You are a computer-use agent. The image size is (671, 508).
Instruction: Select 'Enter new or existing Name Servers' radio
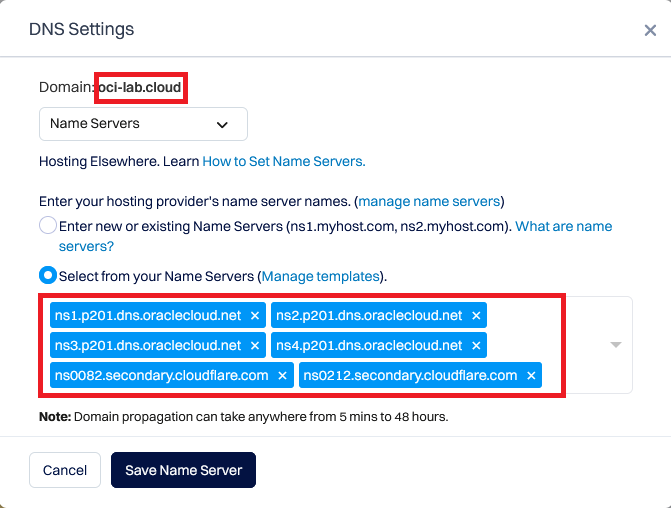pos(48,226)
